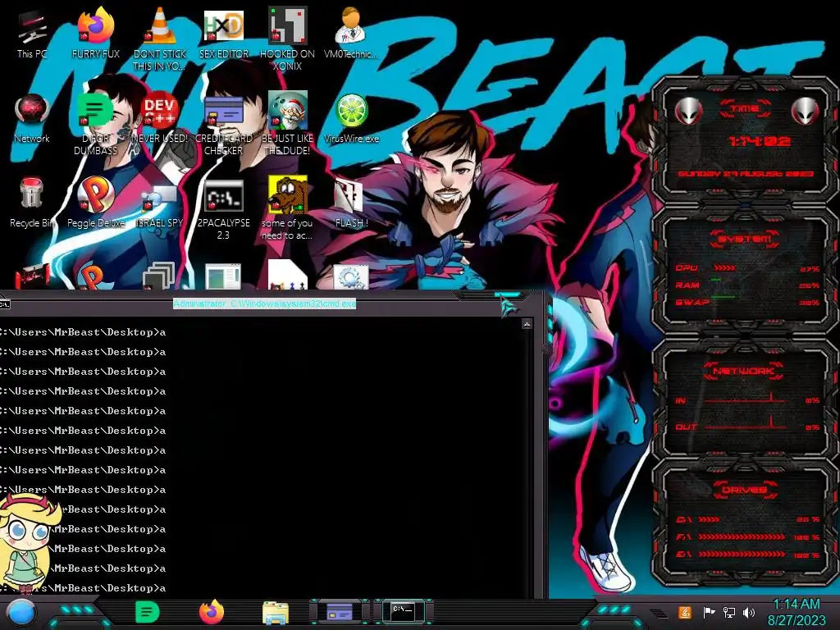This screenshot has width=840, height=630.
Task: Click the DRIVES widget header
Action: point(745,490)
